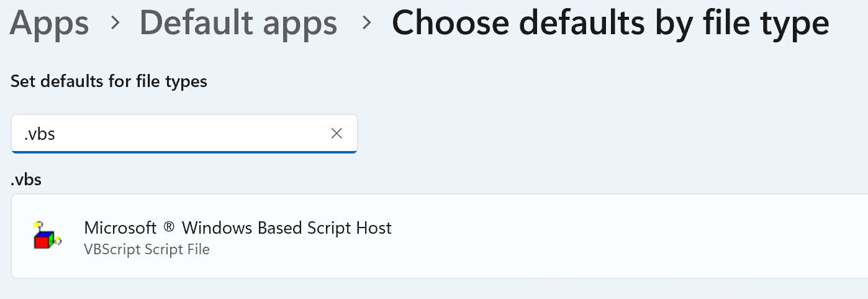The height and width of the screenshot is (299, 868).
Task: Open Microsoft Windows Based Script Host default entry
Action: tap(238, 228)
